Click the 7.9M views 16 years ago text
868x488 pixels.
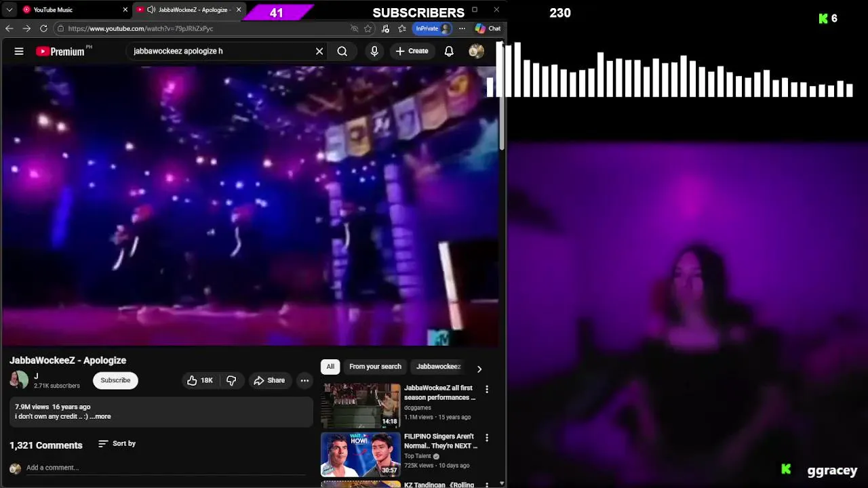click(x=53, y=407)
